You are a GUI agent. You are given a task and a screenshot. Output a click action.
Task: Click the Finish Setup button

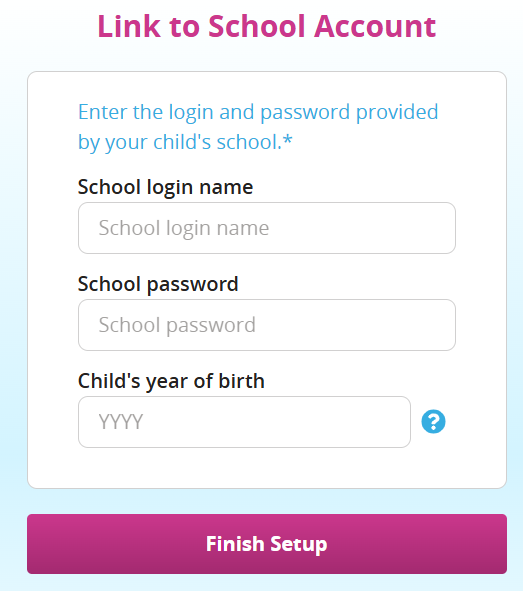[267, 544]
